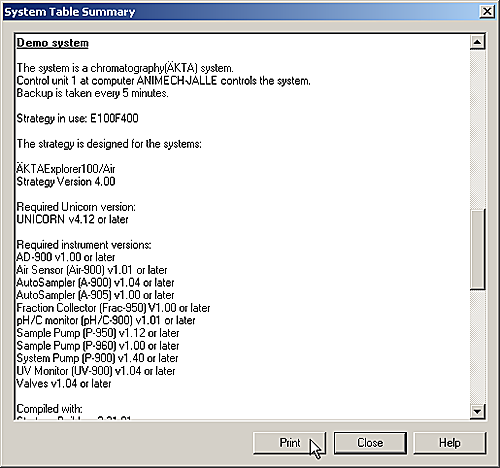Click the 'Strategy in use: E100F400' line
The height and width of the screenshot is (468, 500).
point(77,118)
